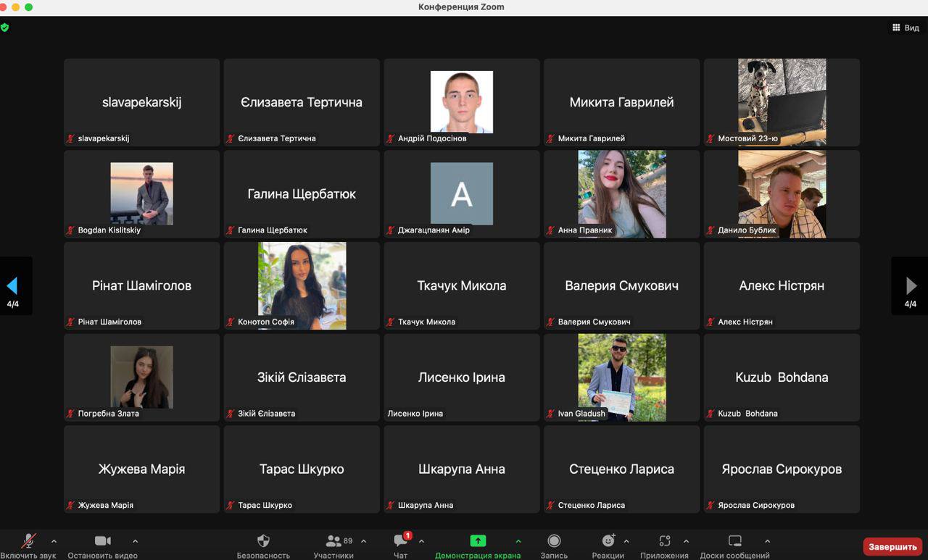
Task: Start recording with the Record icon
Action: (x=554, y=540)
